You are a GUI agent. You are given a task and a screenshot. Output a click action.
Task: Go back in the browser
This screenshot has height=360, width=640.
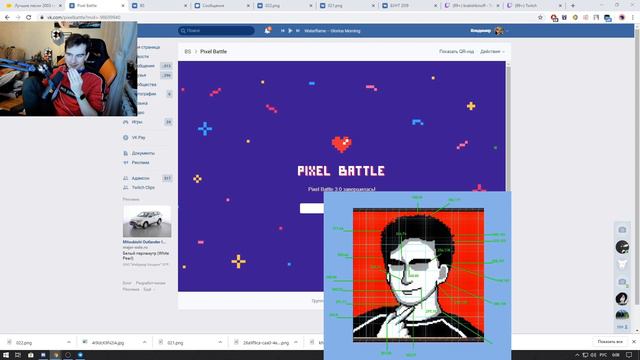[7, 18]
